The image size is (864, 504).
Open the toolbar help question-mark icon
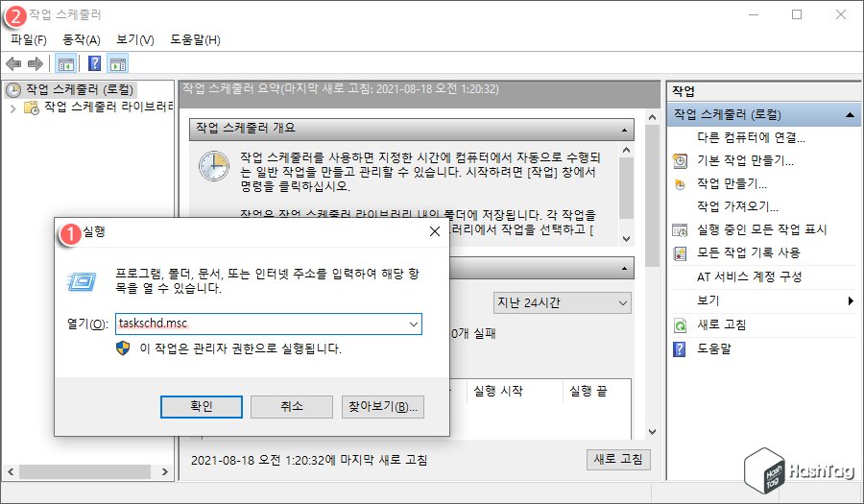(95, 64)
